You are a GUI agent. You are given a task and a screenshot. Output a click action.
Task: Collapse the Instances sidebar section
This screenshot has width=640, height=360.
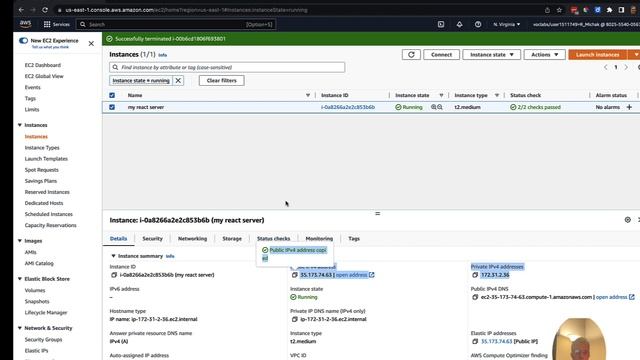pos(20,125)
